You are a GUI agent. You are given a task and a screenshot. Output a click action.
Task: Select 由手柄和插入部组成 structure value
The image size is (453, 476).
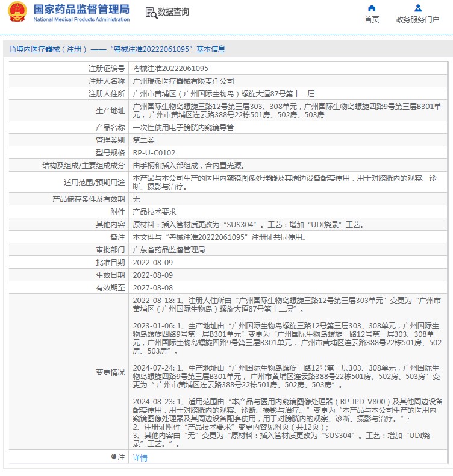pos(189,166)
